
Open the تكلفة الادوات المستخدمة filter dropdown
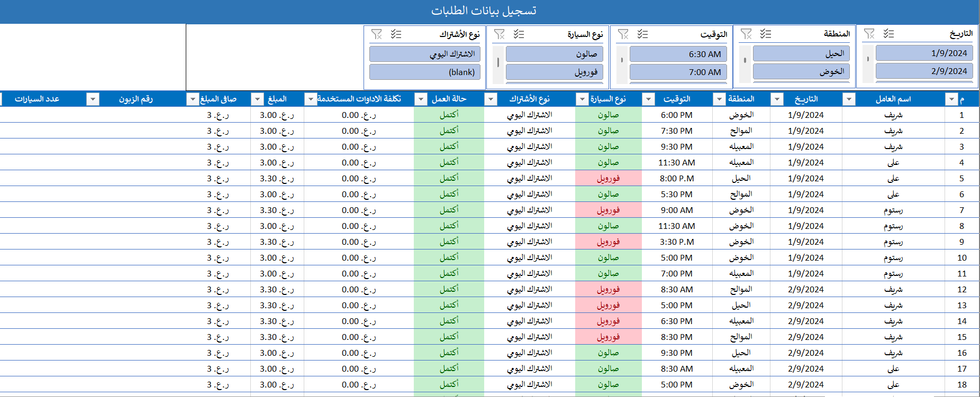coord(311,99)
